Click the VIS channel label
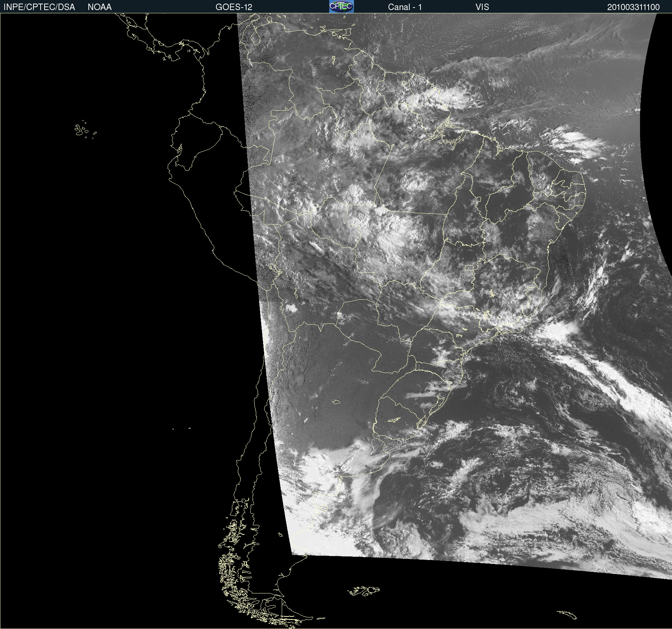The height and width of the screenshot is (629, 672). (x=482, y=7)
